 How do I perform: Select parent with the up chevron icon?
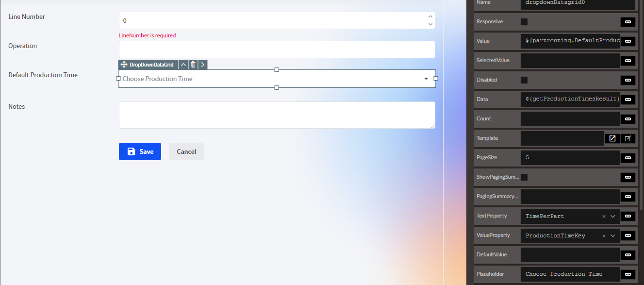click(183, 65)
